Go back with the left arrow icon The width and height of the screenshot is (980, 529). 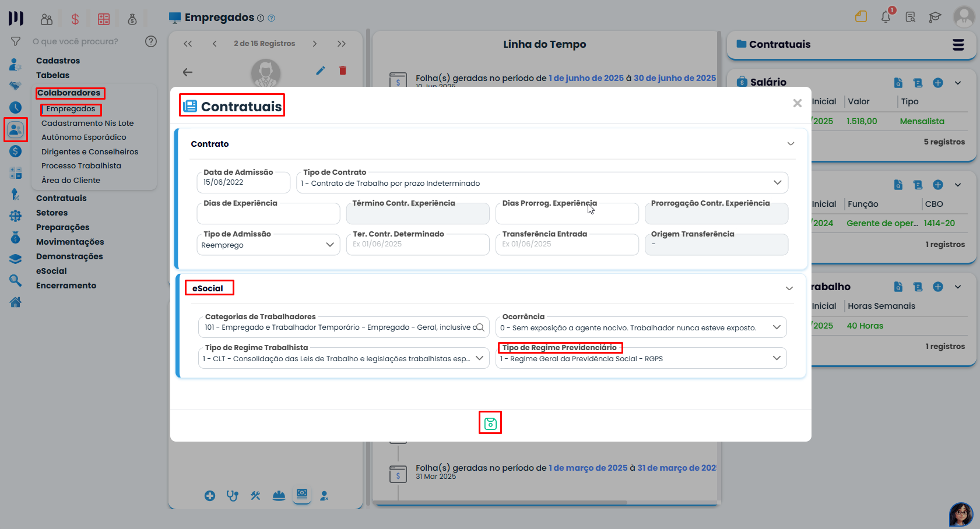(188, 72)
